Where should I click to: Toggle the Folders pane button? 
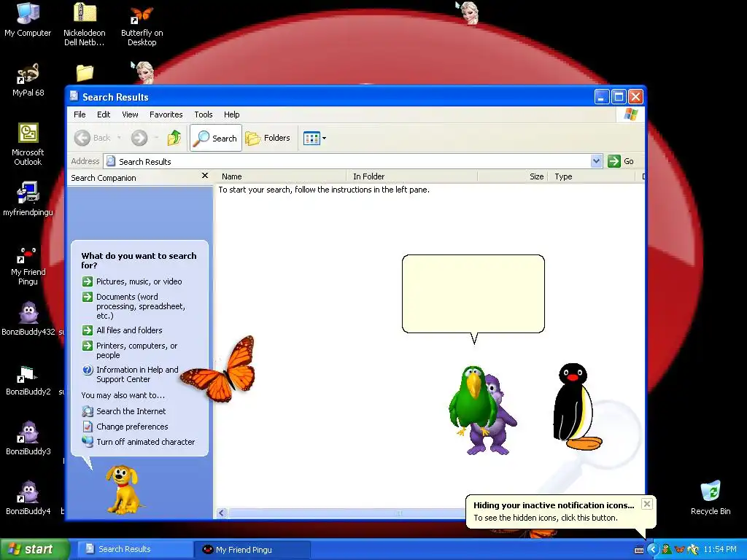click(268, 138)
